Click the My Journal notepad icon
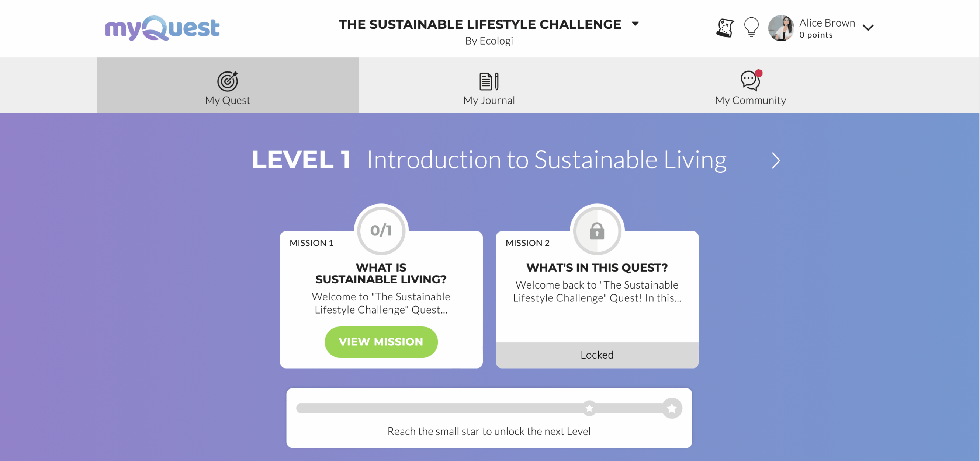Viewport: 980px width, 461px height. 489,81
